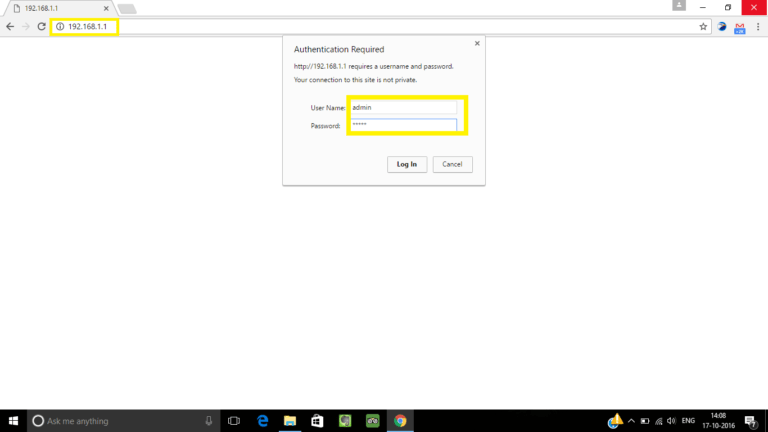
Task: Close the Authentication Required dialog with X
Action: click(x=477, y=44)
